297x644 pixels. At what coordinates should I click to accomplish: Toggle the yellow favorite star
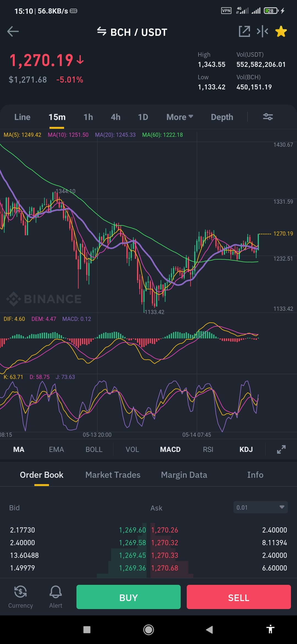click(281, 31)
